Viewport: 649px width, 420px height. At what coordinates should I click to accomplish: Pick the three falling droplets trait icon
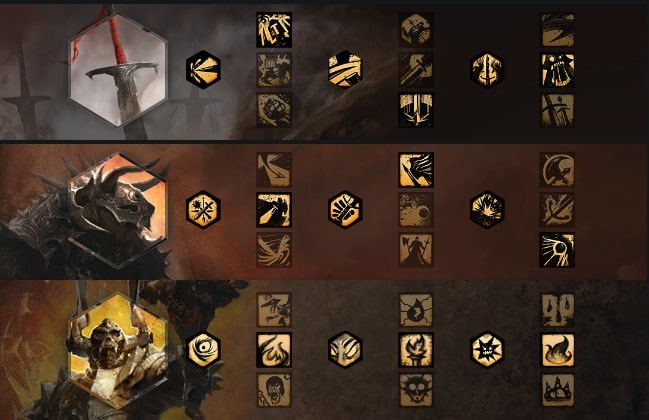point(558,310)
